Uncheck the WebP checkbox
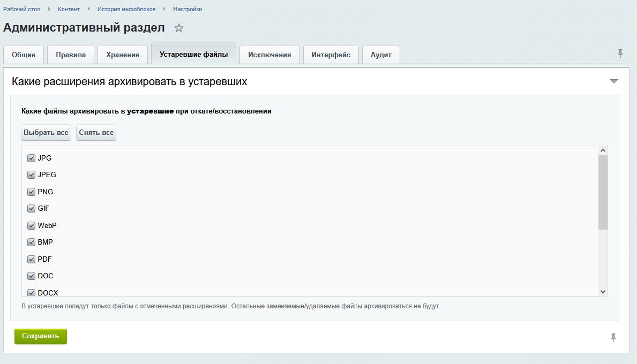The height and width of the screenshot is (364, 637). (31, 225)
